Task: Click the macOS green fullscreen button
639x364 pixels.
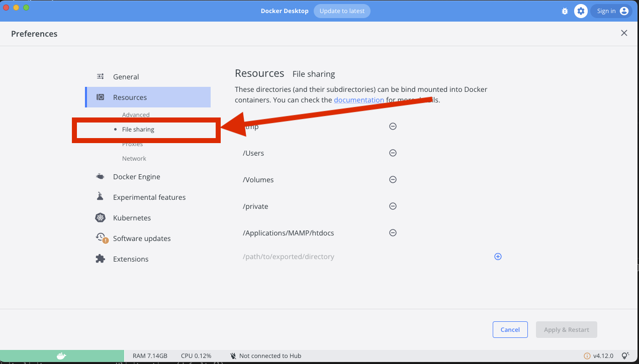Action: point(26,8)
